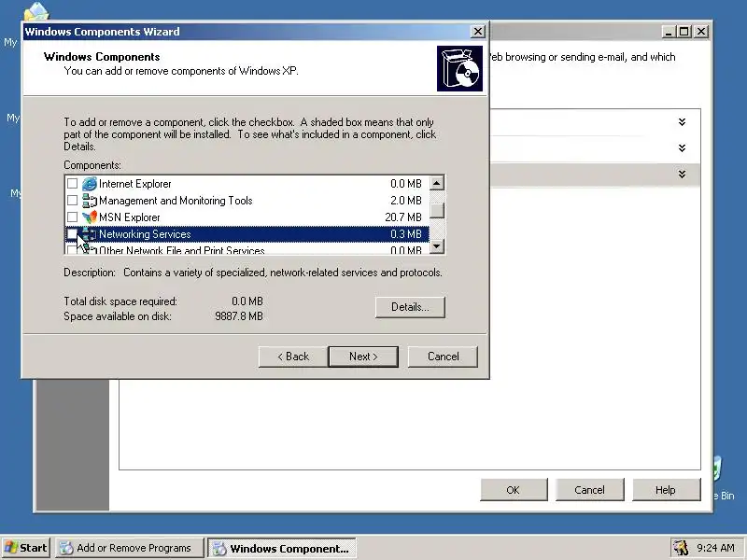Open Help in the background window

tap(666, 490)
